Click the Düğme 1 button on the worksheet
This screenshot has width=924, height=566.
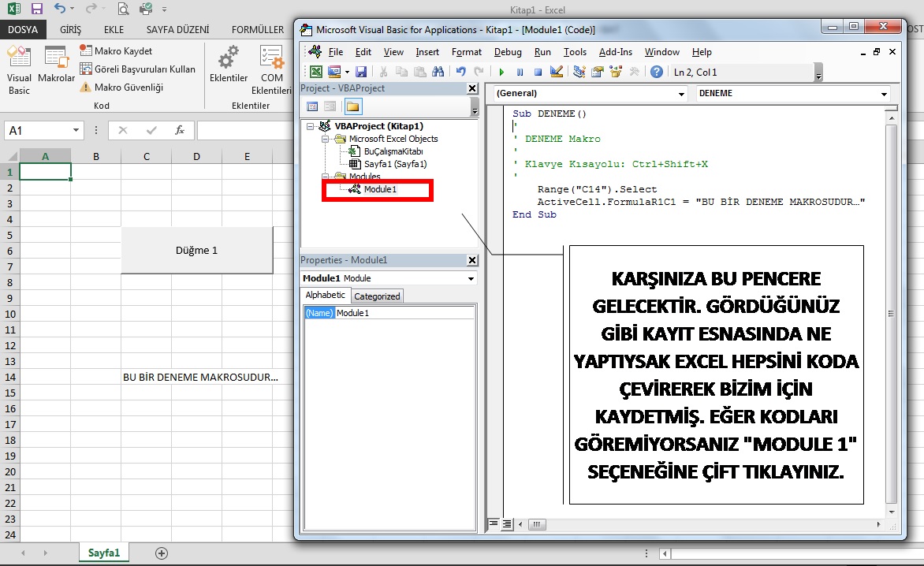197,251
